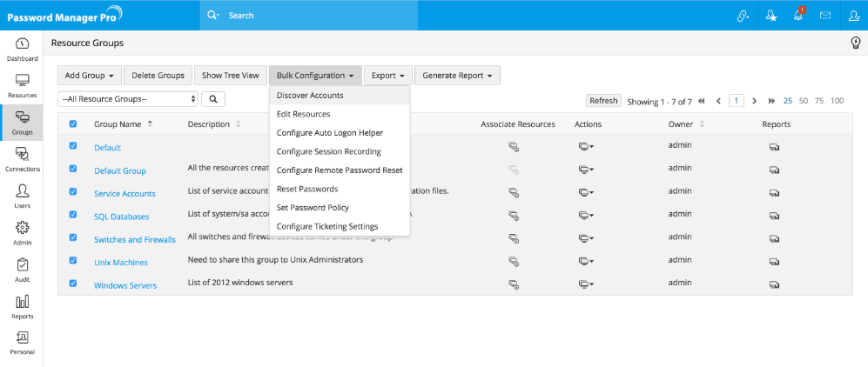
Task: Select Reset Passwords menu item
Action: (307, 189)
